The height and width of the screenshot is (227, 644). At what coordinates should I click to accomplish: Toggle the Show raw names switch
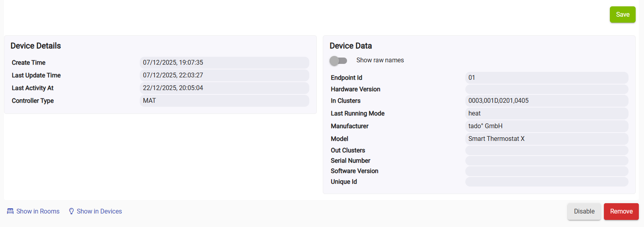click(x=338, y=61)
